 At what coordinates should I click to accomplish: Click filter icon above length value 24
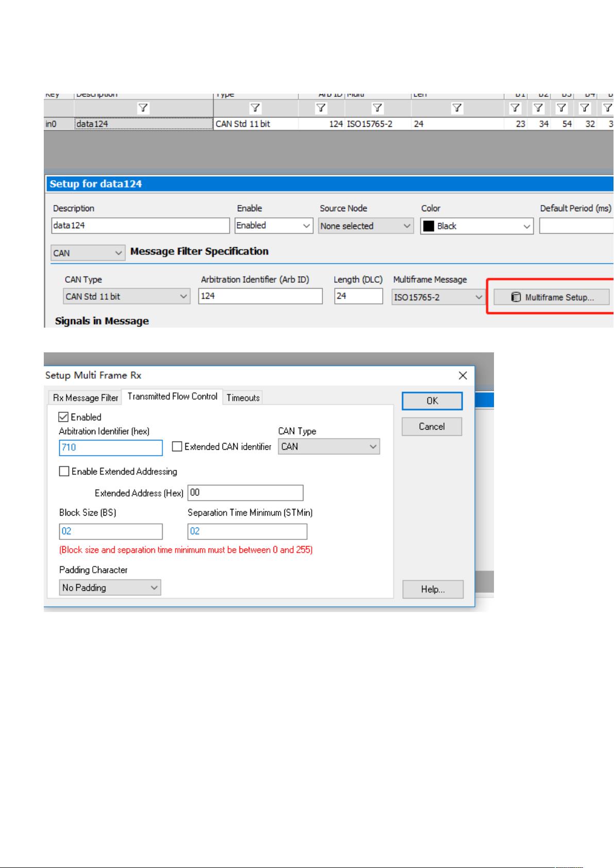[457, 108]
